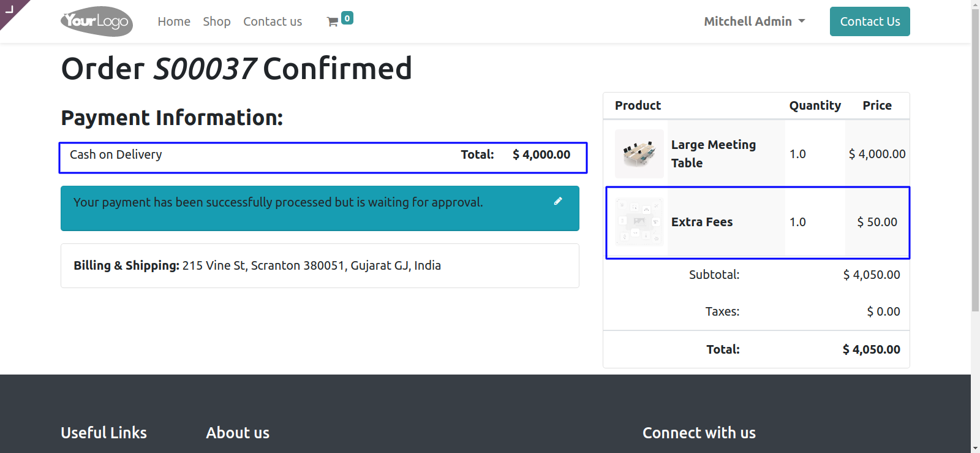Click the Order S00037 Confirmed heading
Viewport: 980px width, 453px height.
(236, 68)
